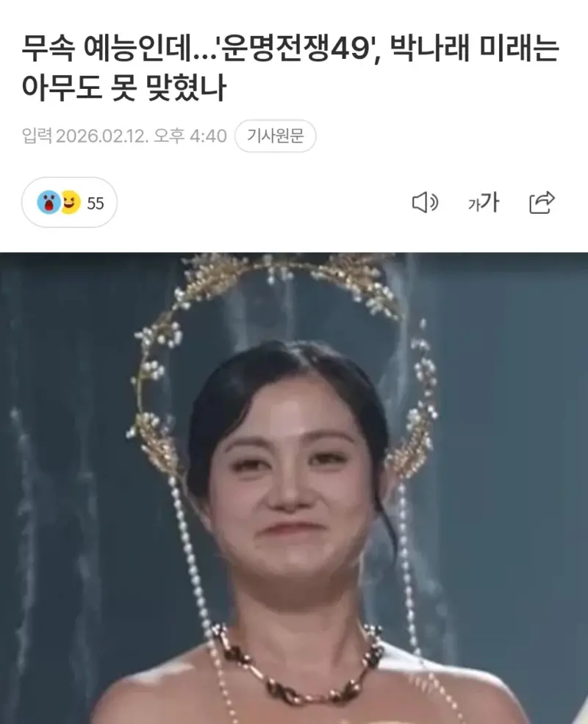Open original article via 기사원문 button

(275, 136)
